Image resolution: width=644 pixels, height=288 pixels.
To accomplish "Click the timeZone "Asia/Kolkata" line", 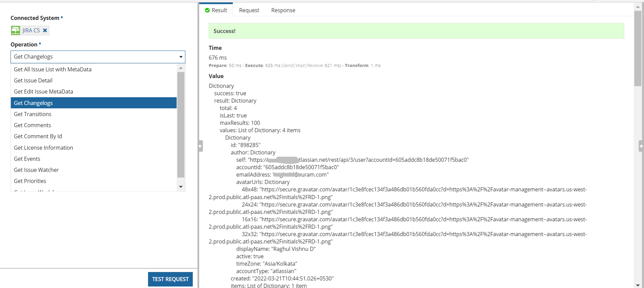I will [x=266, y=264].
